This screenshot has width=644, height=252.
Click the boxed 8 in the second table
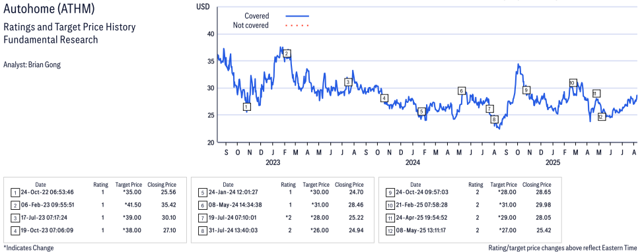pos(202,230)
